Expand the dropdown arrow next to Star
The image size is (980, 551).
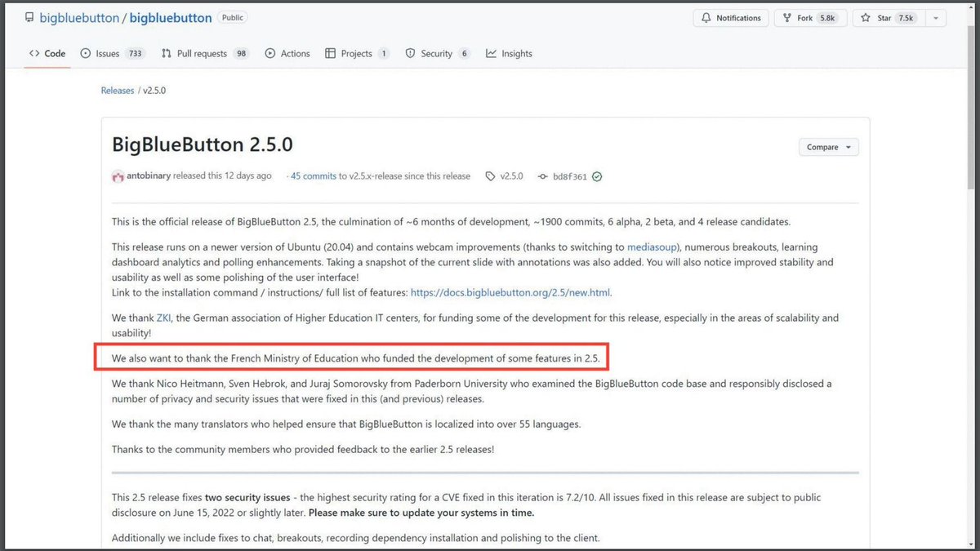(x=936, y=18)
